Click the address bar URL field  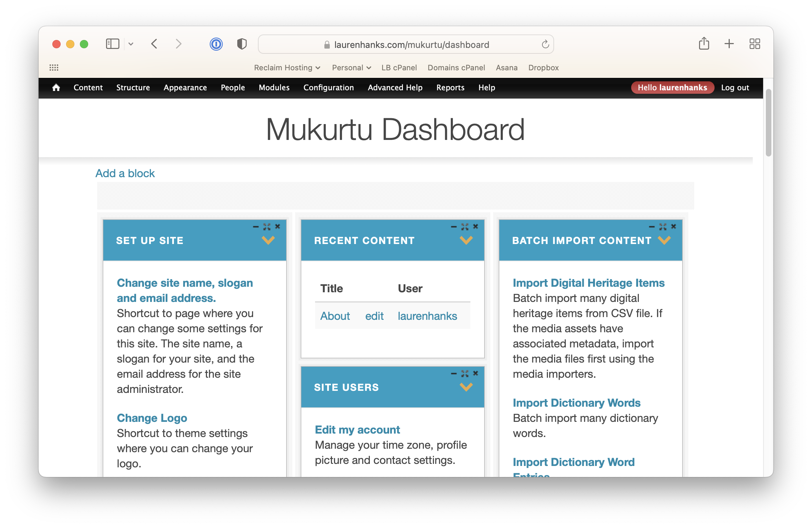click(406, 44)
